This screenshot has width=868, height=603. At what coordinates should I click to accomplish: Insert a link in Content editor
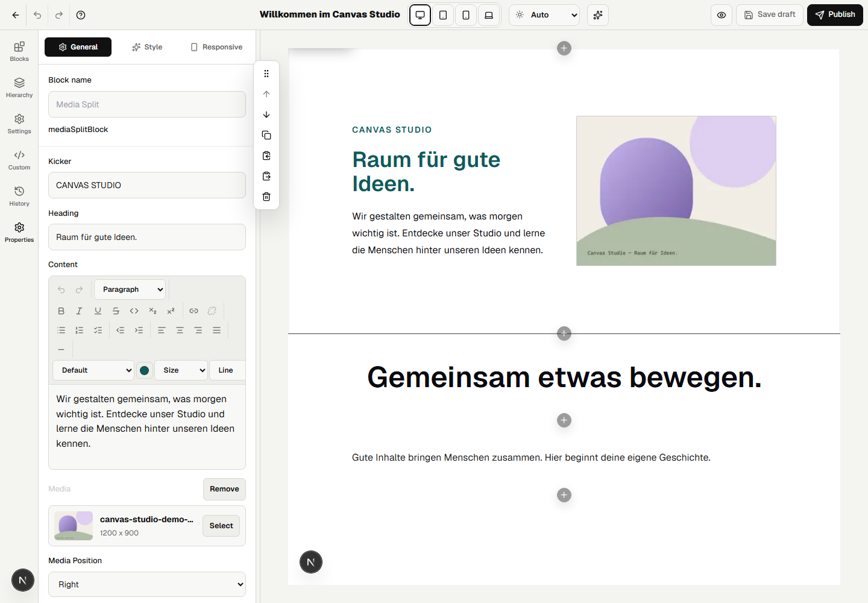pos(193,311)
